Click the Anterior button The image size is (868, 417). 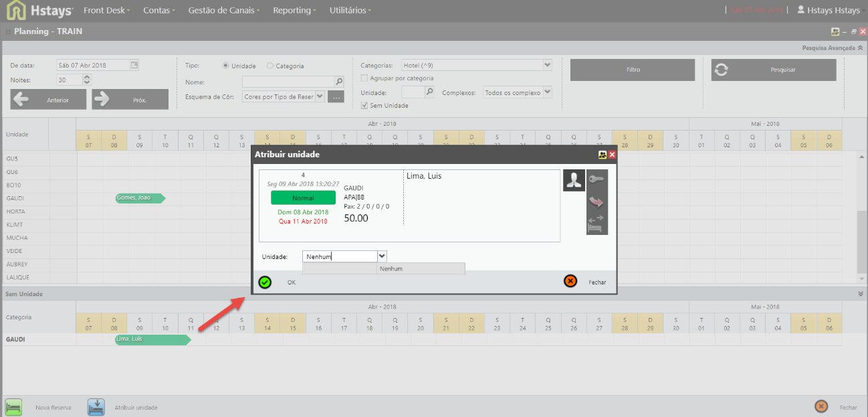(49, 100)
